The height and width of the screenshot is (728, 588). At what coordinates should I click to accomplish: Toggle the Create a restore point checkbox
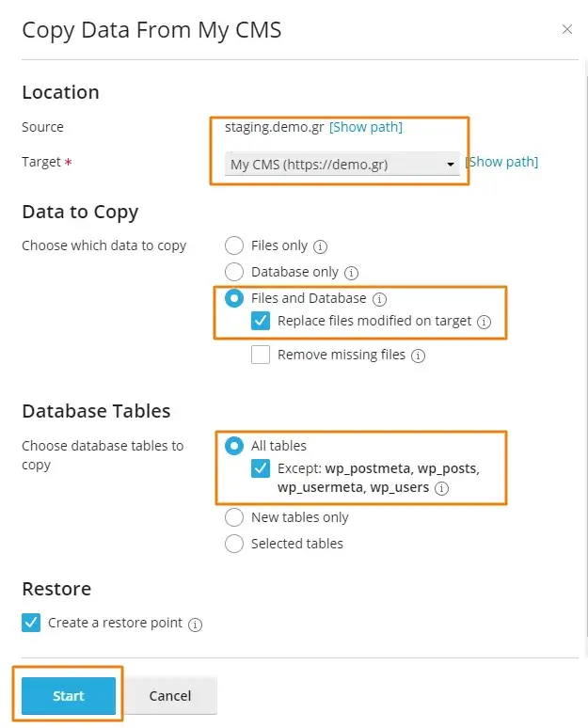pos(31,623)
